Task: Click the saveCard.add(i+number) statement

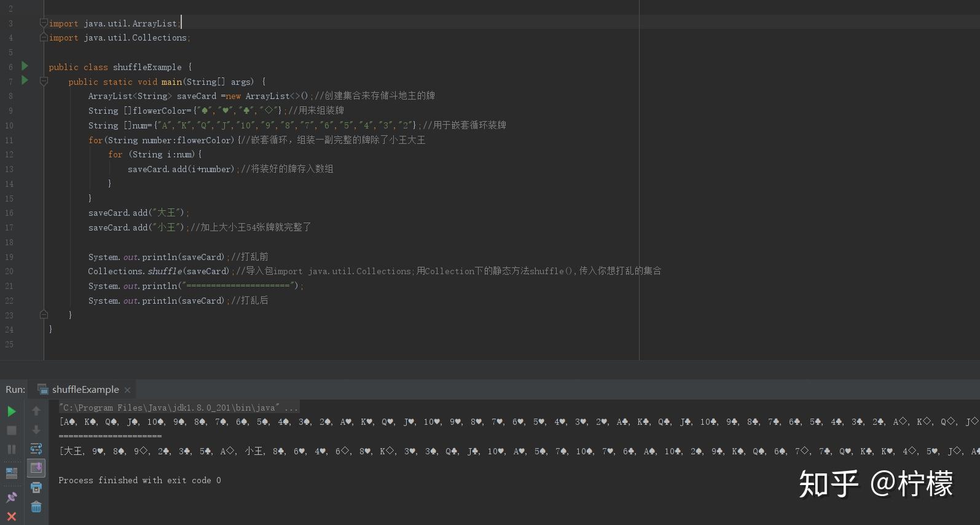Action: click(x=183, y=169)
